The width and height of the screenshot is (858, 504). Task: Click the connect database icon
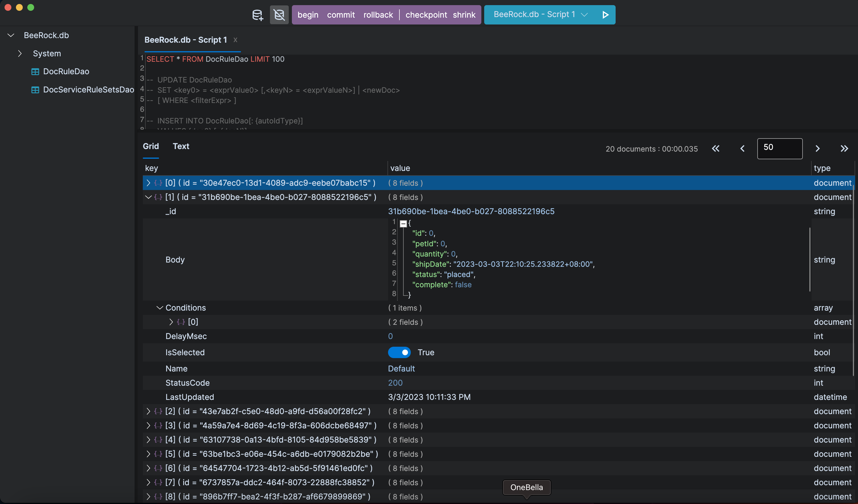[x=257, y=15]
